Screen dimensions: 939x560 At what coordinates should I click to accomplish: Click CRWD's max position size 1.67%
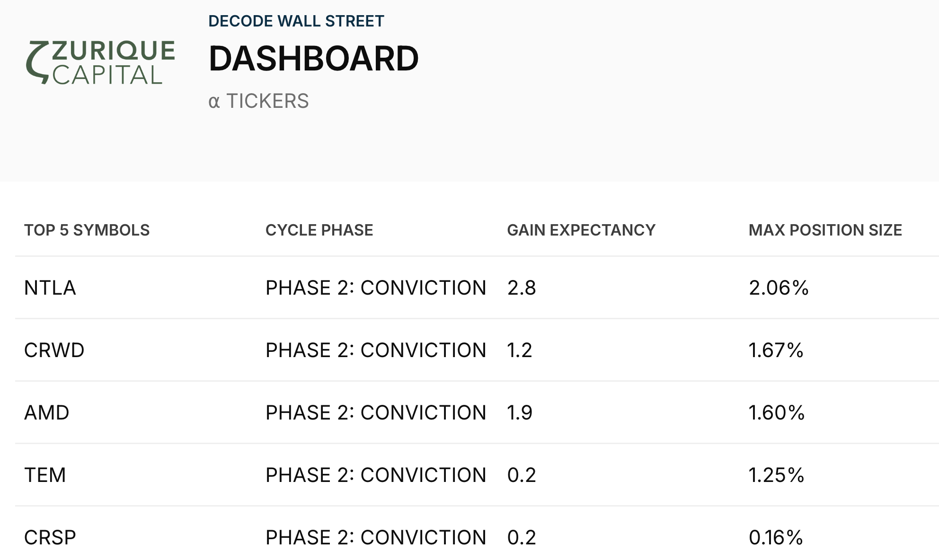coord(776,350)
